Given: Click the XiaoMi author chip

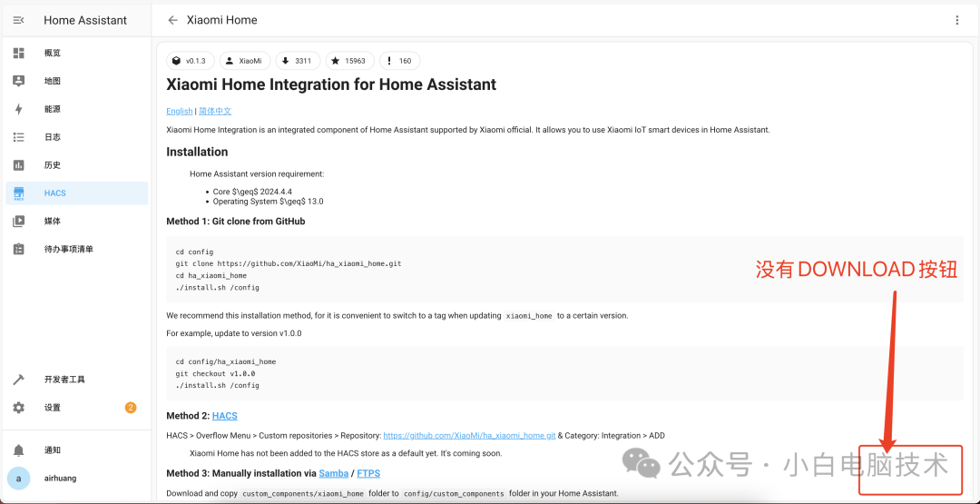Looking at the screenshot, I should (245, 61).
